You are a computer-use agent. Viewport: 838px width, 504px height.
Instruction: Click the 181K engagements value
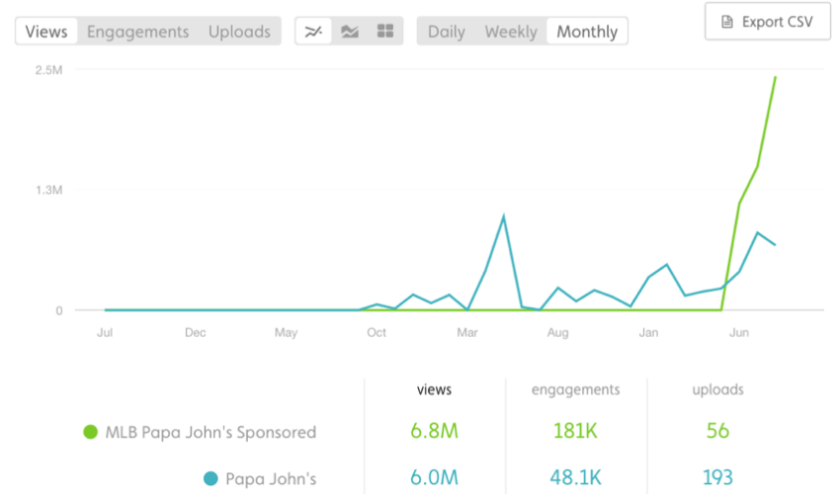pos(575,432)
